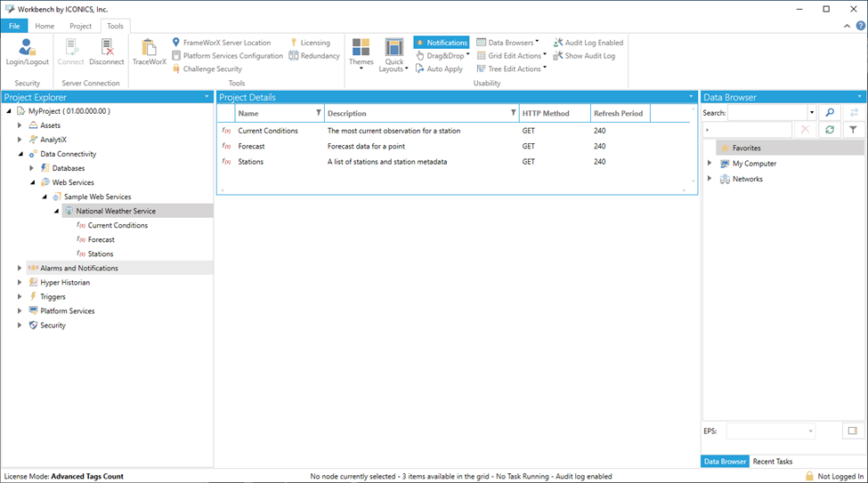The width and height of the screenshot is (868, 483).
Task: Toggle Audit Log Enabled
Action: (x=588, y=43)
